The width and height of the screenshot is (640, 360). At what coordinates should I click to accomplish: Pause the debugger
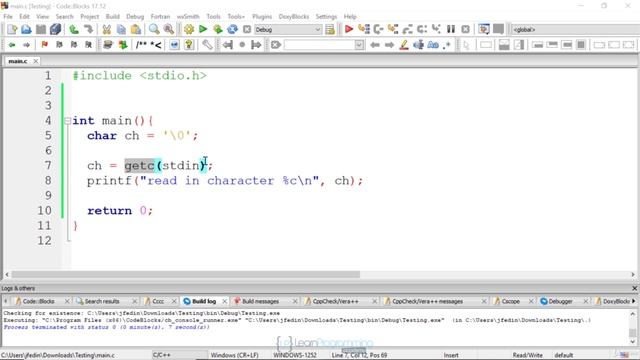tap(451, 29)
